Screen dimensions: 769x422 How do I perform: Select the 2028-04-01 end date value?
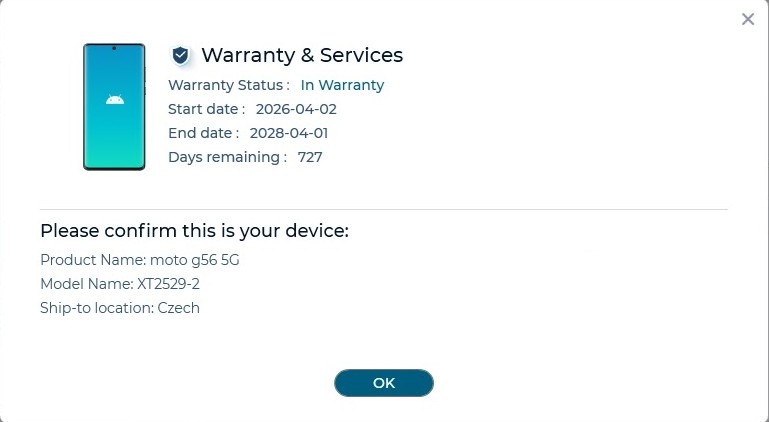coord(289,133)
